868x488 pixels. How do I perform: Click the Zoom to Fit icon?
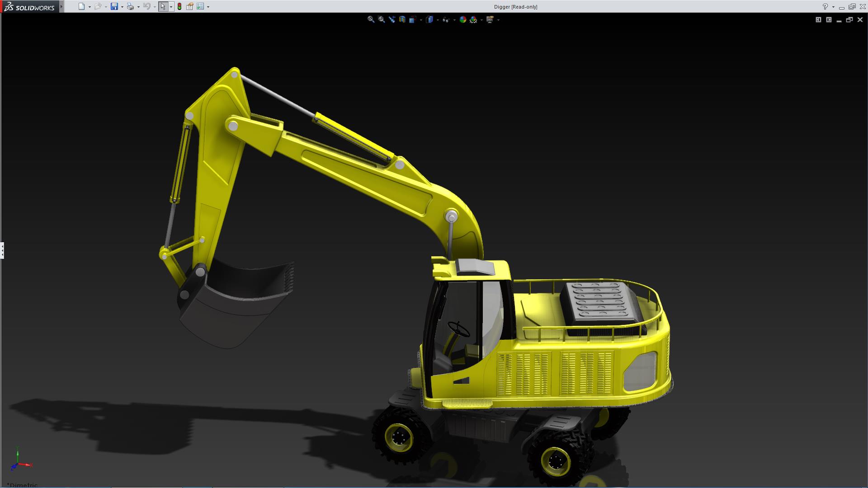point(371,19)
